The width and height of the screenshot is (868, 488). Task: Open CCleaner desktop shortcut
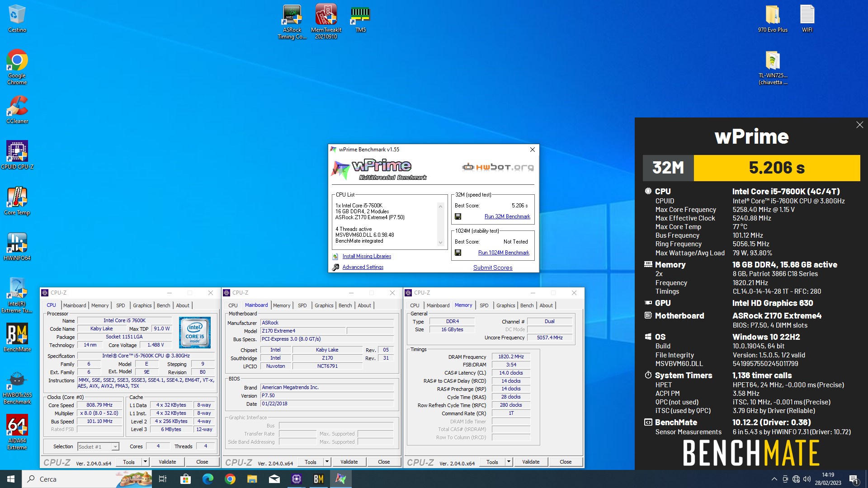17,109
